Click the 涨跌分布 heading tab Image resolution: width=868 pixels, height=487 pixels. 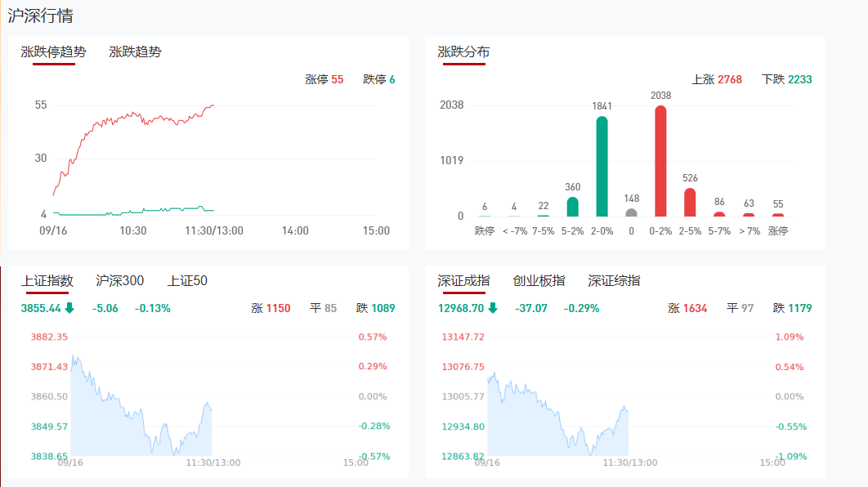[463, 52]
